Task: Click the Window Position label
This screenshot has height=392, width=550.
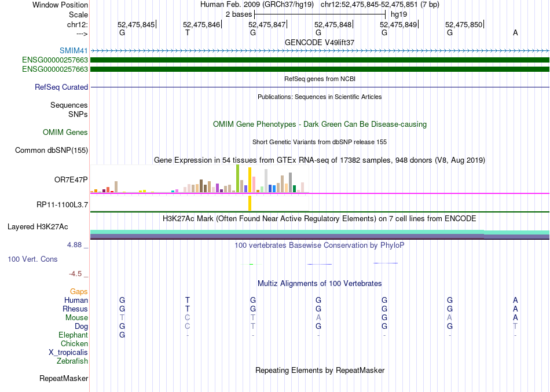Action: tap(60, 5)
